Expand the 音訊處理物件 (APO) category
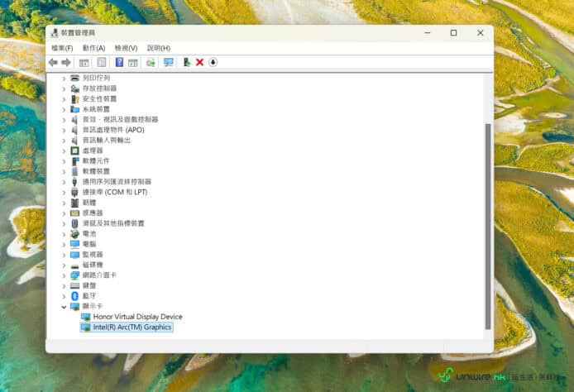The height and width of the screenshot is (392, 574). tap(64, 130)
